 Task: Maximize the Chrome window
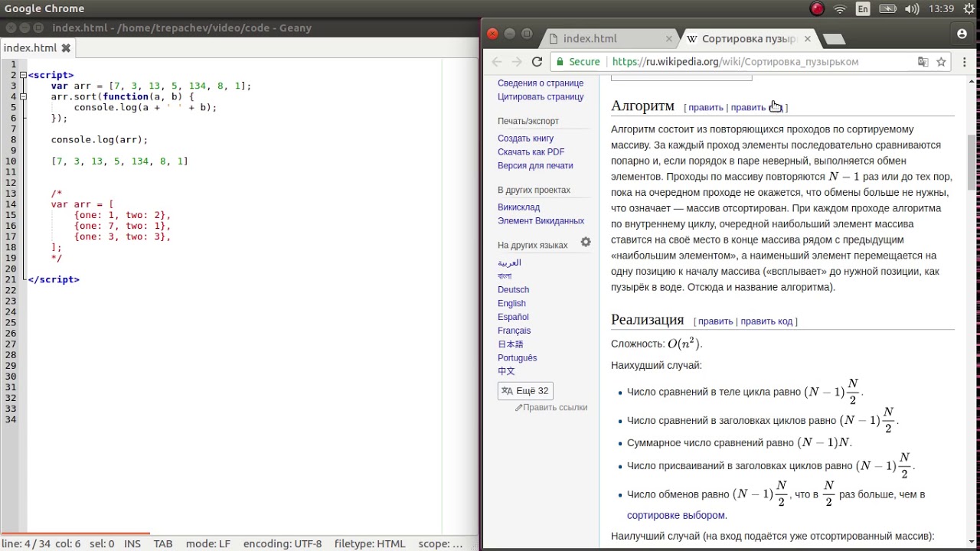pos(527,34)
